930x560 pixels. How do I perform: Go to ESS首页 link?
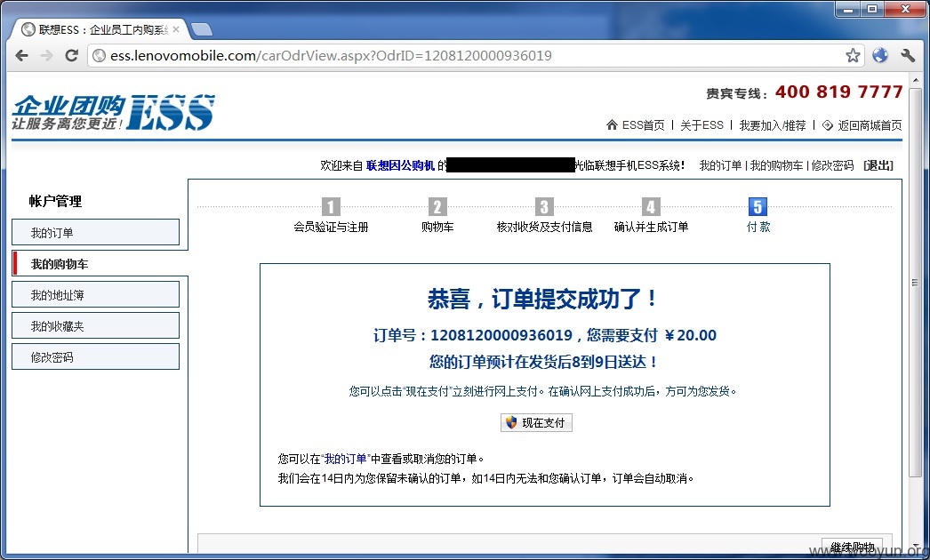[643, 125]
